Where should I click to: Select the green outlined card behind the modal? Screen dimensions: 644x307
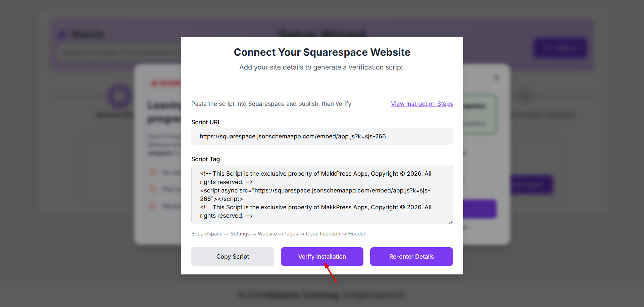480,114
